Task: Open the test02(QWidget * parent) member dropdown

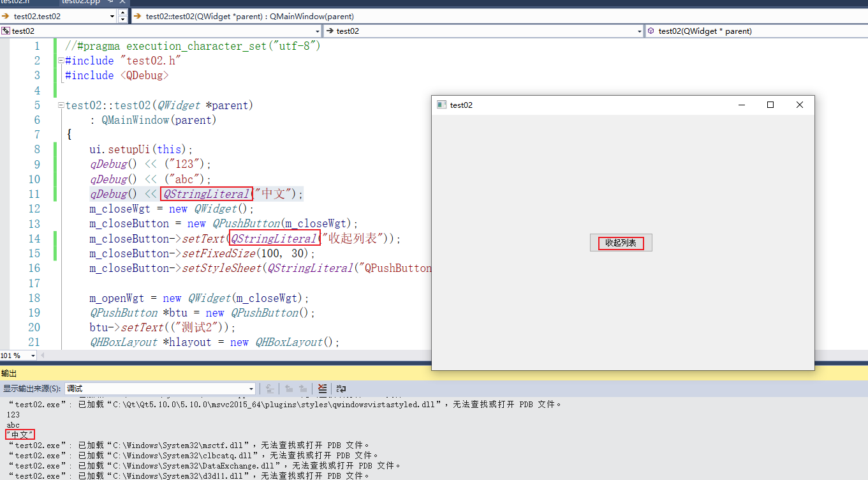Action: click(756, 31)
